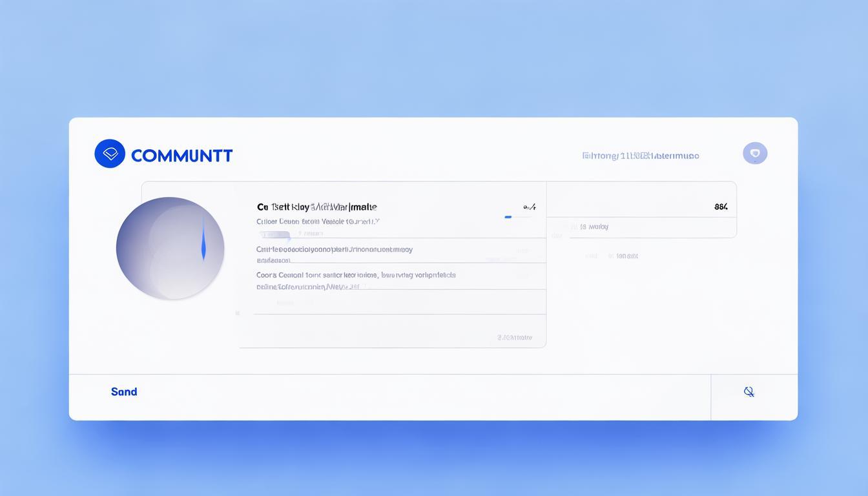
Task: Open the round profile avatar
Action: coord(170,248)
